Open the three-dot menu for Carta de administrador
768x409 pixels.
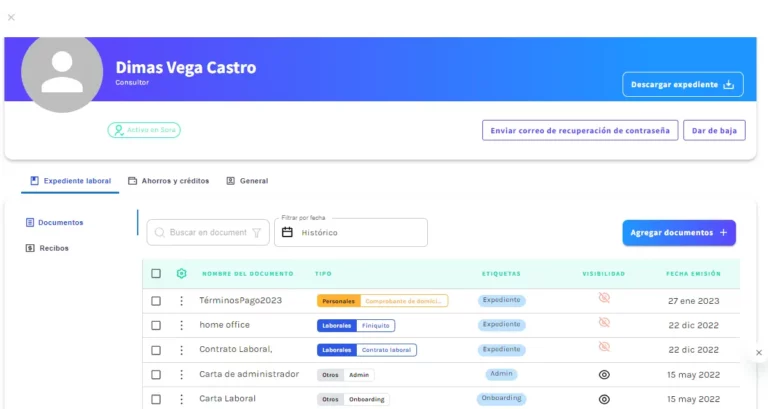click(181, 375)
